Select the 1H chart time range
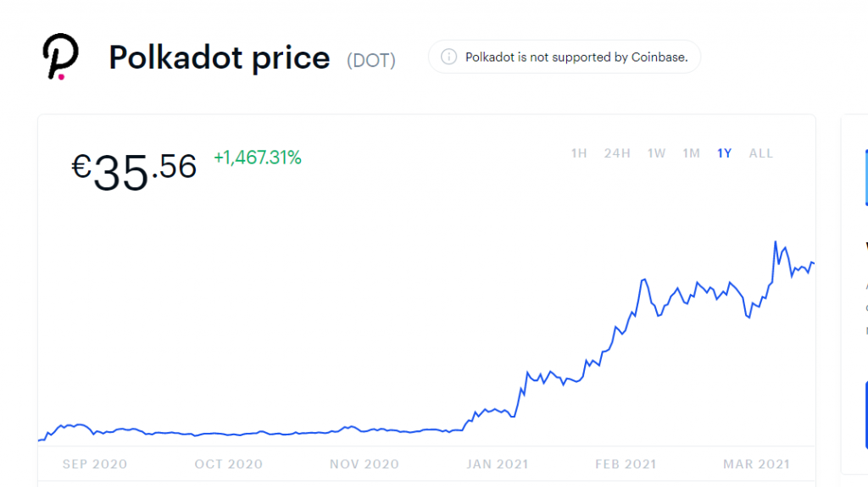Image resolution: width=868 pixels, height=487 pixels. tap(579, 153)
